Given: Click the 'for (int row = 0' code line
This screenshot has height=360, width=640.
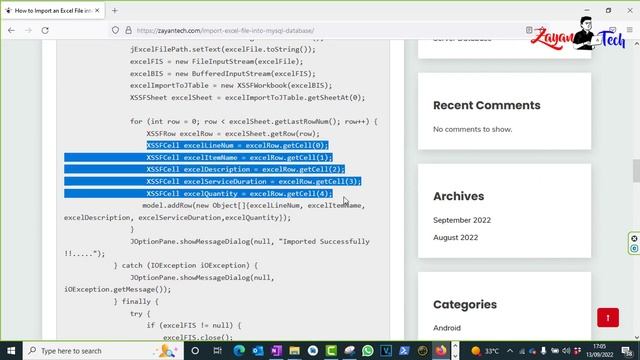Looking at the screenshot, I should 254,121.
